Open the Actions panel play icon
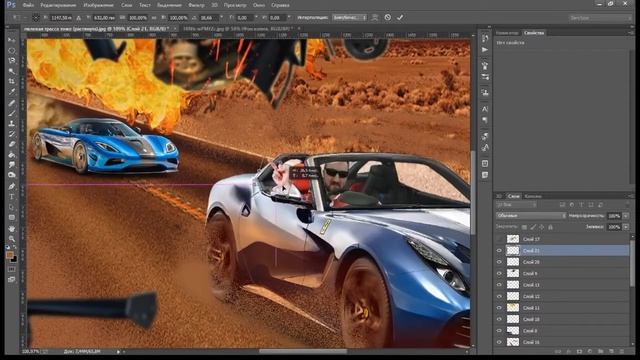Image resolution: width=640 pixels, height=360 pixels. click(485, 49)
